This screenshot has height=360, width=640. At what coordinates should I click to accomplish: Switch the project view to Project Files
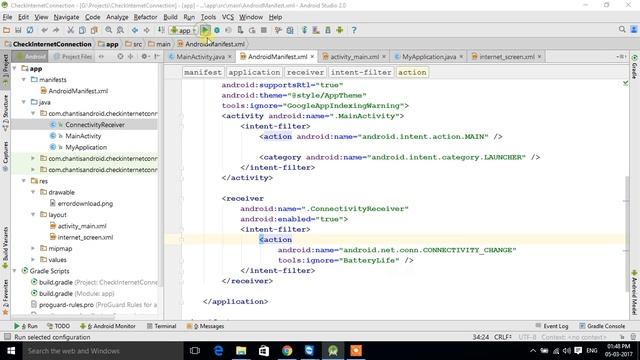[x=73, y=57]
